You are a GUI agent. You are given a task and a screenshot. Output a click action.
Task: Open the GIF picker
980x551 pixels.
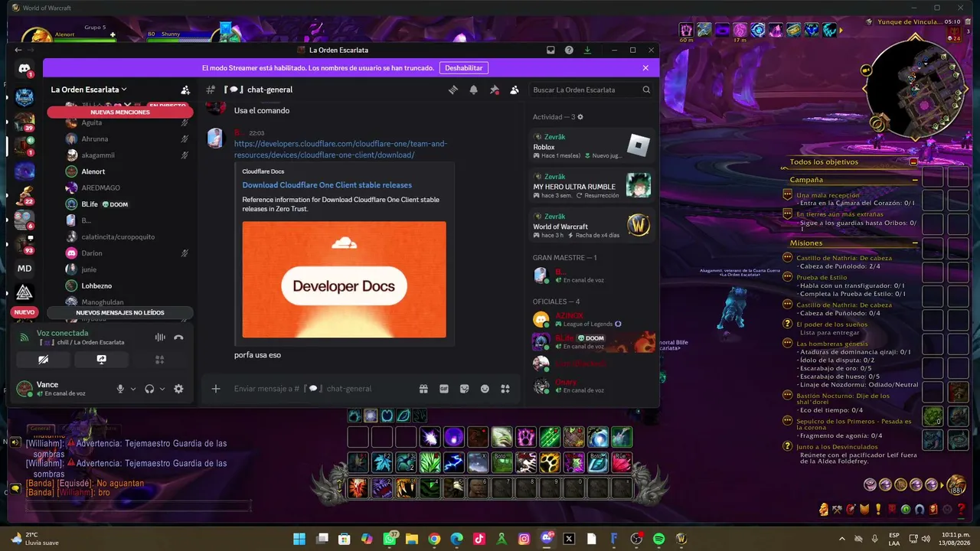444,389
